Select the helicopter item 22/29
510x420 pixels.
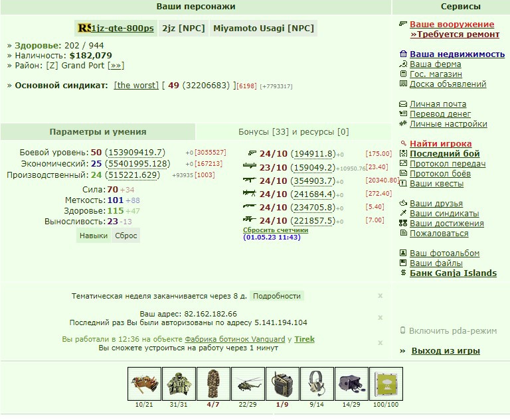248,384
